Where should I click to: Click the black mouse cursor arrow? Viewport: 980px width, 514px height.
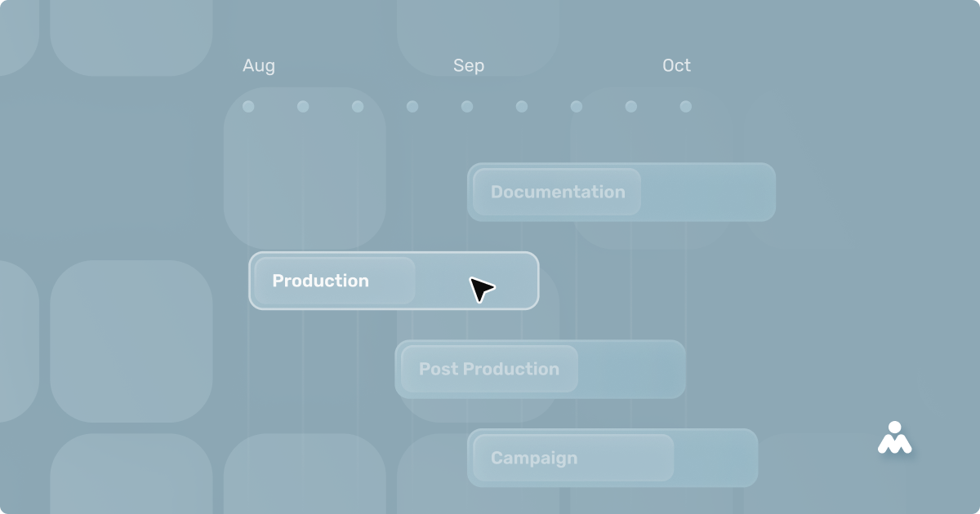coord(482,290)
